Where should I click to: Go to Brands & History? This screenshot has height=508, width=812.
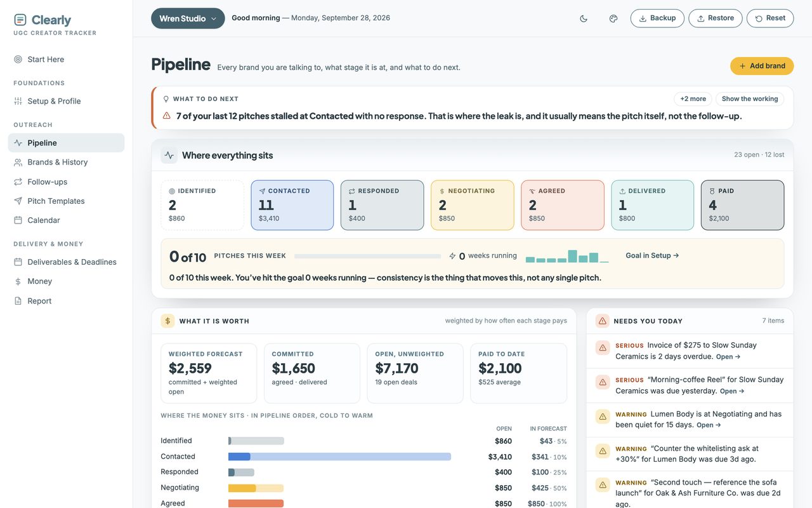[x=66, y=162]
